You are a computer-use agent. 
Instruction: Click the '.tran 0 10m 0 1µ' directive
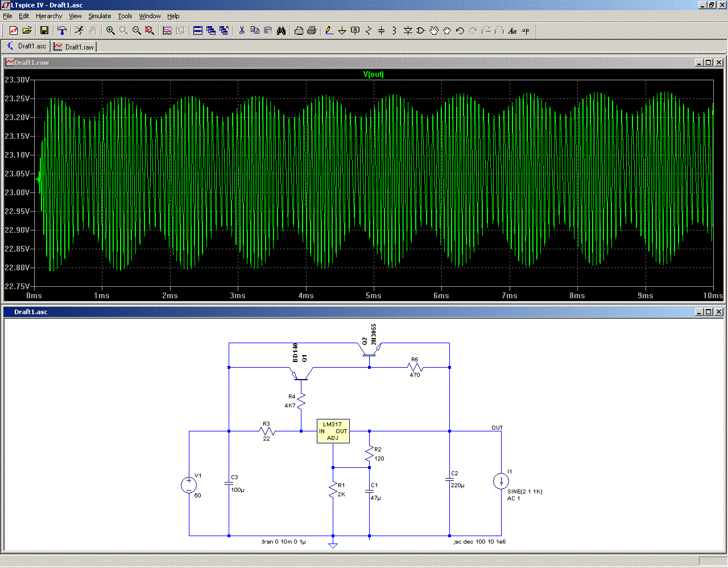[x=283, y=542]
